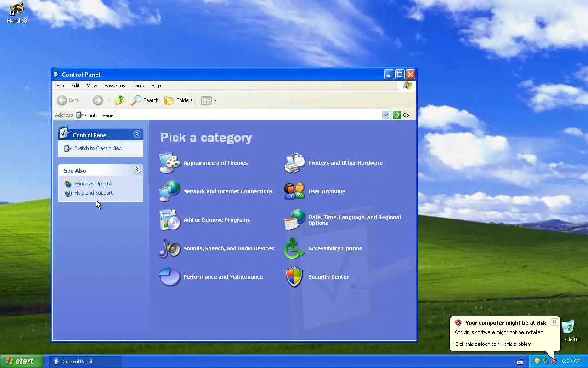Click the yellow shield tray icon
The height and width of the screenshot is (368, 588).
tap(537, 362)
